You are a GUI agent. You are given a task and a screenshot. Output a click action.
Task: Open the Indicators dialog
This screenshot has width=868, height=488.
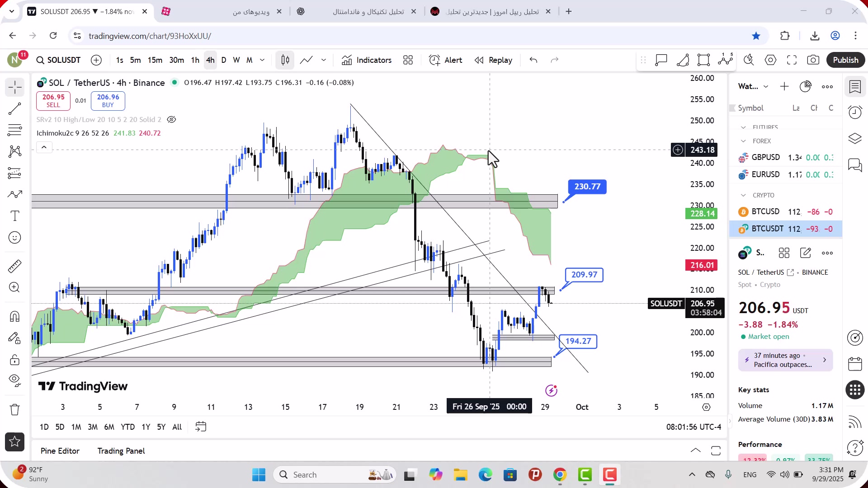[367, 60]
